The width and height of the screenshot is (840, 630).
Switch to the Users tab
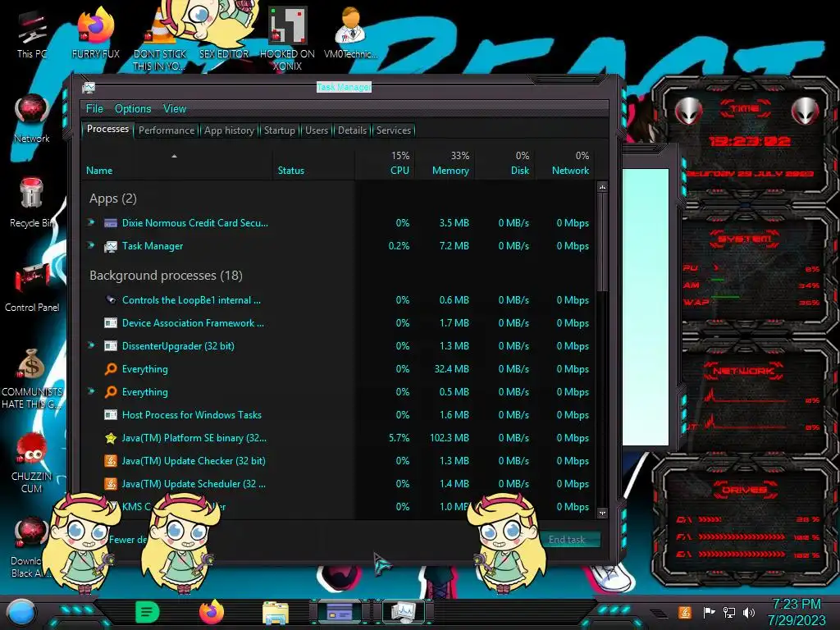click(317, 130)
